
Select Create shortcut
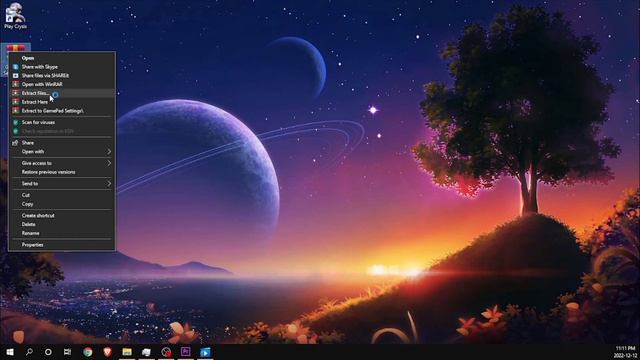tap(62, 216)
